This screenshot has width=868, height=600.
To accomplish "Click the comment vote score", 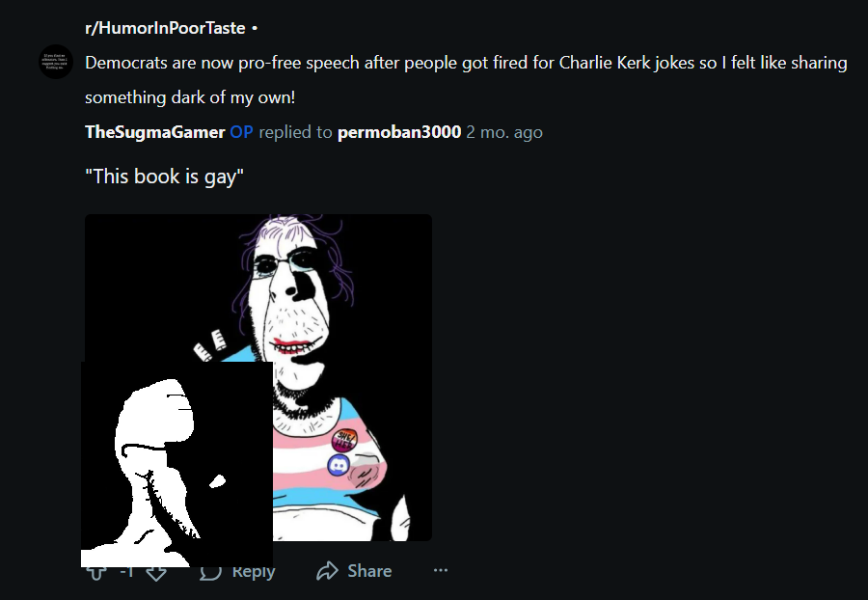I will point(126,572).
